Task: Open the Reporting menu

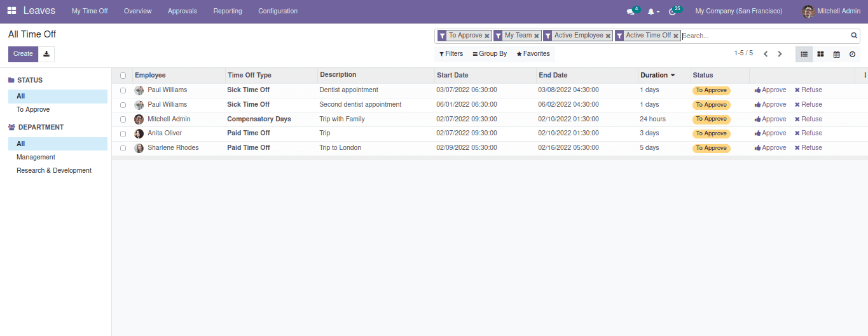Action: pyautogui.click(x=228, y=11)
